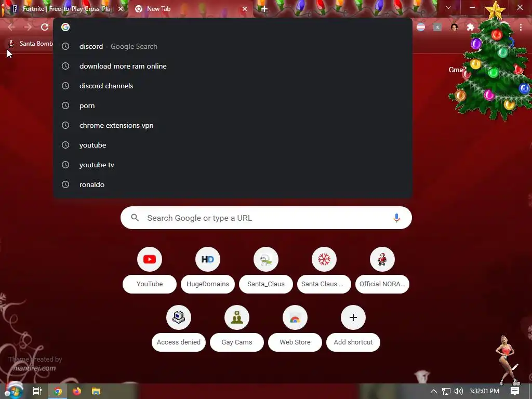Click the profile avatar in toolbar
The width and height of the screenshot is (532, 399).
pyautogui.click(x=454, y=27)
